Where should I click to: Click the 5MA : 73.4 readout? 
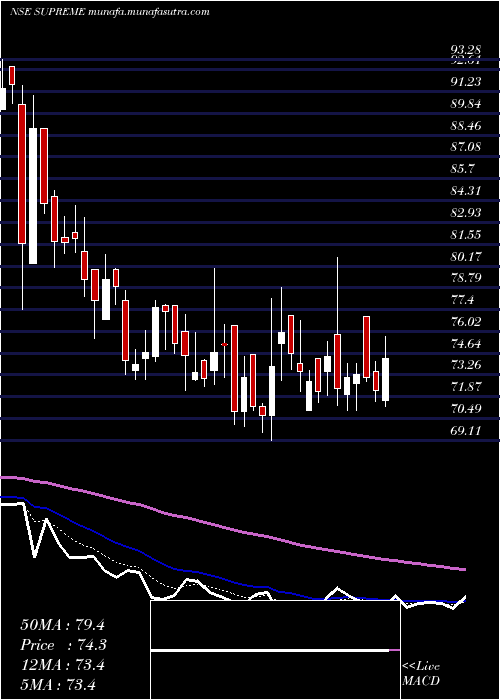[58, 684]
